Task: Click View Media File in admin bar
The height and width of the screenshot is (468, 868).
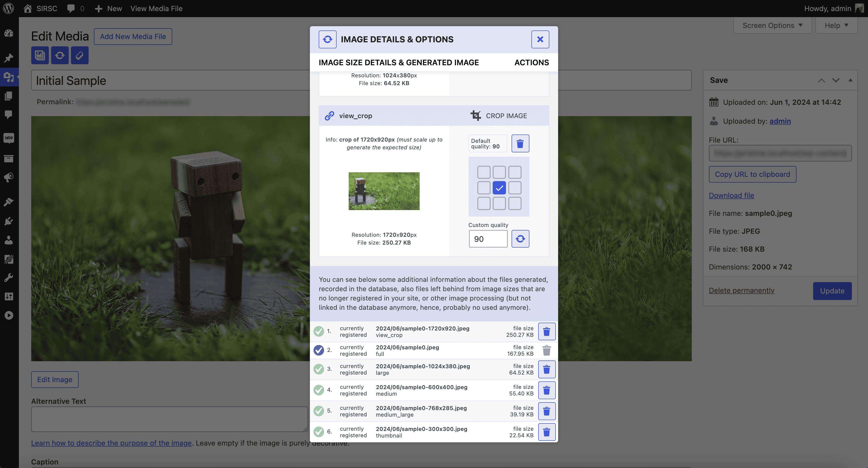Action: point(156,8)
